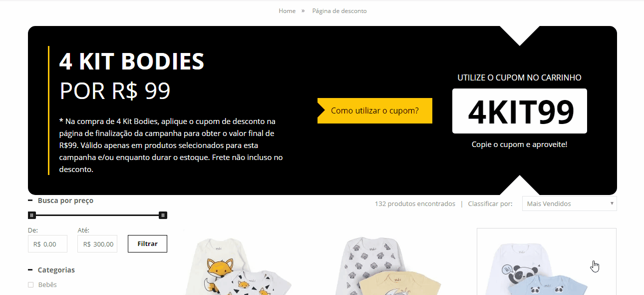Screen dimensions: 644x295
Task: Open the Mais Vendidos sort dropdown
Action: 569,203
